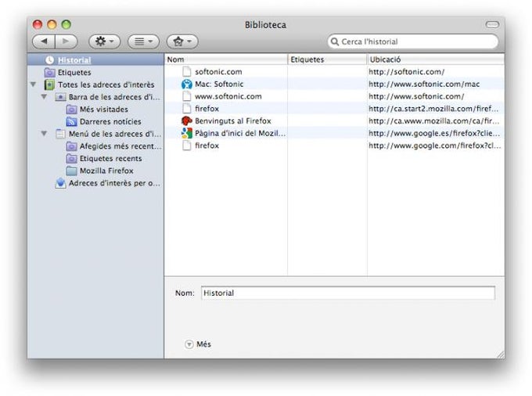This screenshot has width=532, height=396.
Task: Click URL http://ca.www.mozilla.com/ca/fir...
Action: click(434, 121)
